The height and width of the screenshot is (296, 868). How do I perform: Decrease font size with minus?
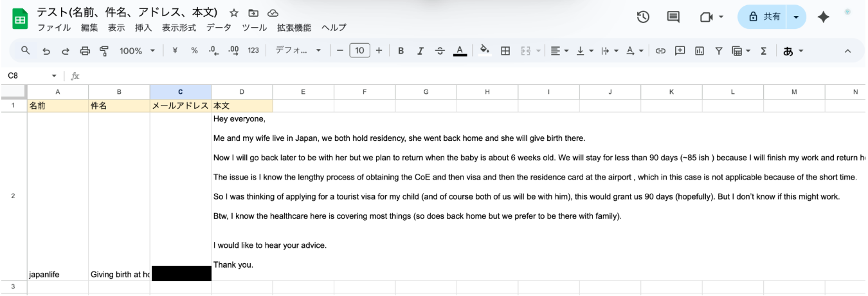(x=340, y=51)
